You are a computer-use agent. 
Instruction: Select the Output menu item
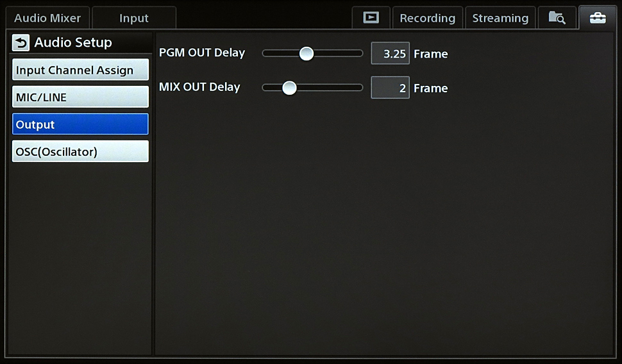(80, 124)
